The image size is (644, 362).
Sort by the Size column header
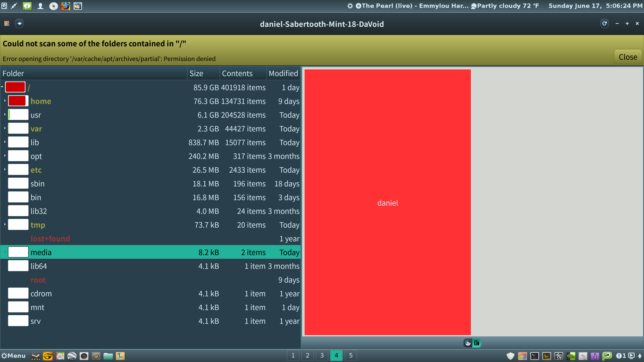point(203,73)
